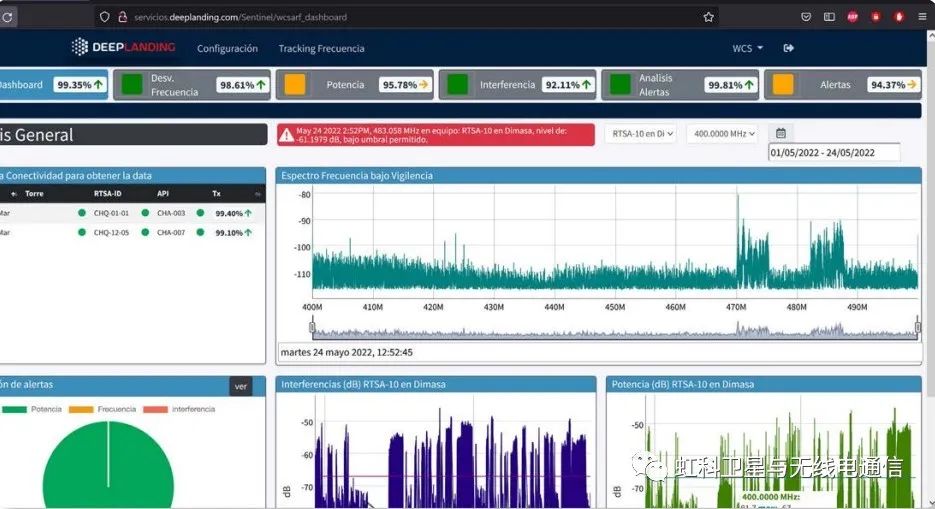The height and width of the screenshot is (509, 935).
Task: Click the site padlock security icon
Action: [122, 17]
